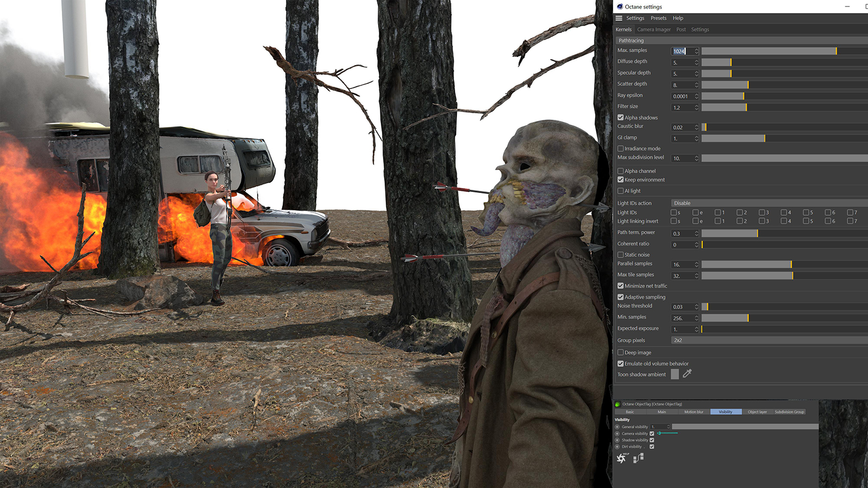
Task: Enable the Alpha channel checkbox
Action: [621, 171]
